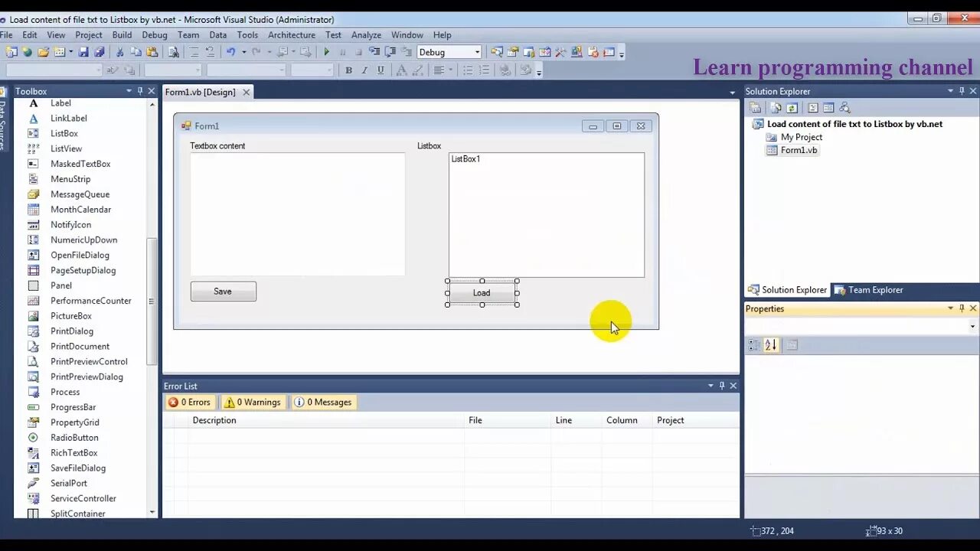Click Refresh icon in Solution Explorer
The width and height of the screenshot is (980, 551).
pos(792,108)
